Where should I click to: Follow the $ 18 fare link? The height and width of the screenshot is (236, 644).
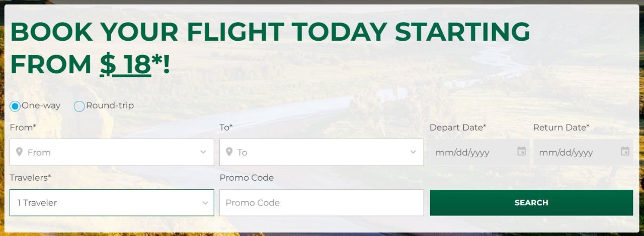[x=125, y=64]
